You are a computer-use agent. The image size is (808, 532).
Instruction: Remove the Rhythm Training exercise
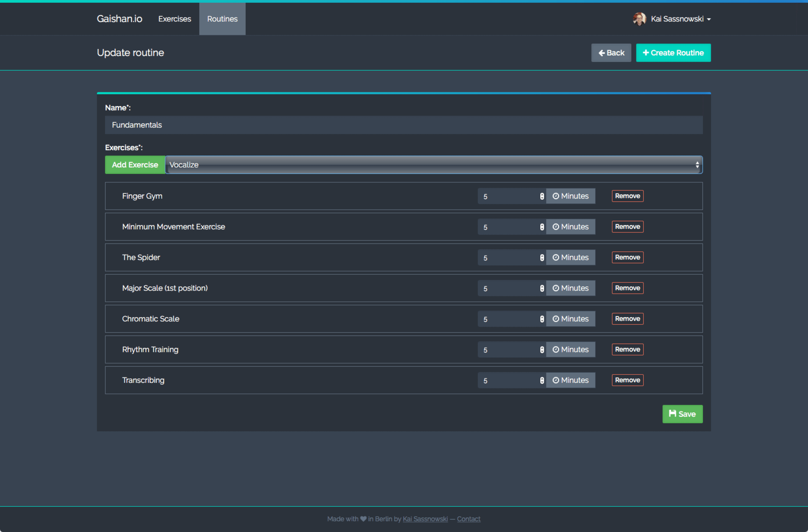point(627,349)
